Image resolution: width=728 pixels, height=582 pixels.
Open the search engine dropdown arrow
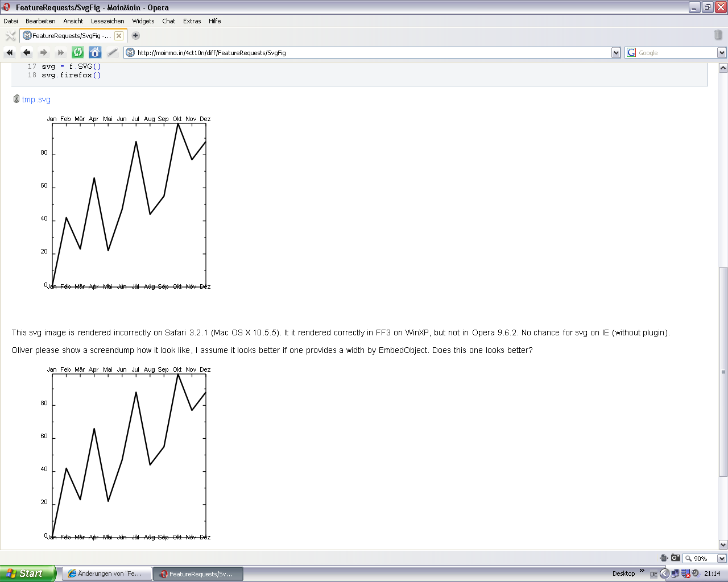[x=722, y=53]
